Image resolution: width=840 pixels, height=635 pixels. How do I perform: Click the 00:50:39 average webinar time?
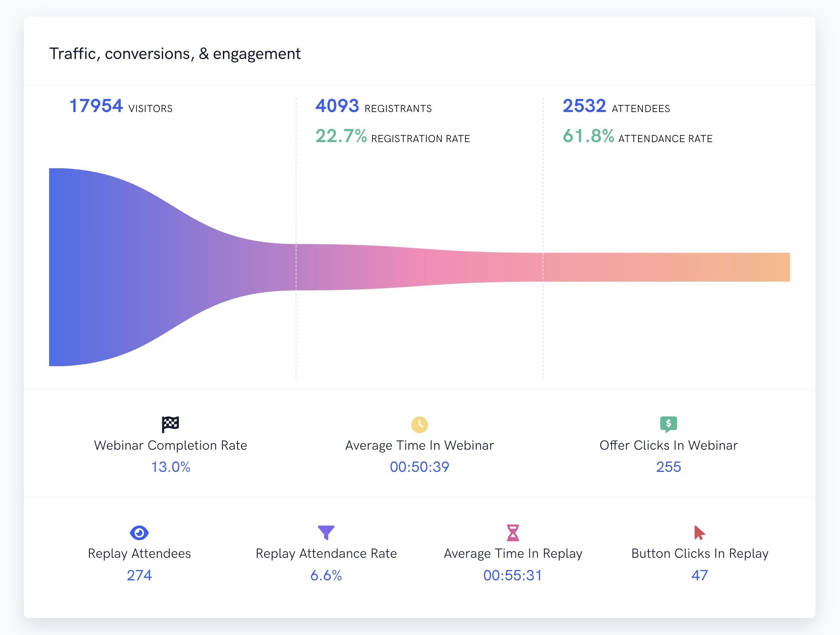click(419, 467)
